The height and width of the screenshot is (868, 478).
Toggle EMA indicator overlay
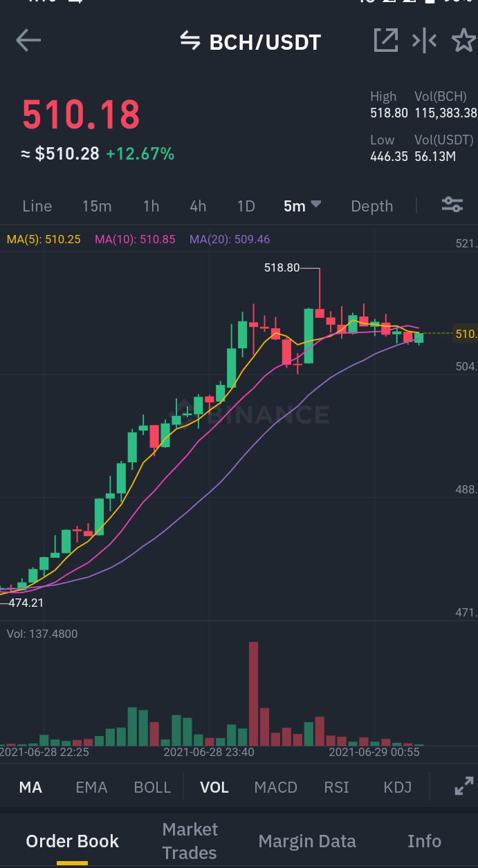coord(91,787)
